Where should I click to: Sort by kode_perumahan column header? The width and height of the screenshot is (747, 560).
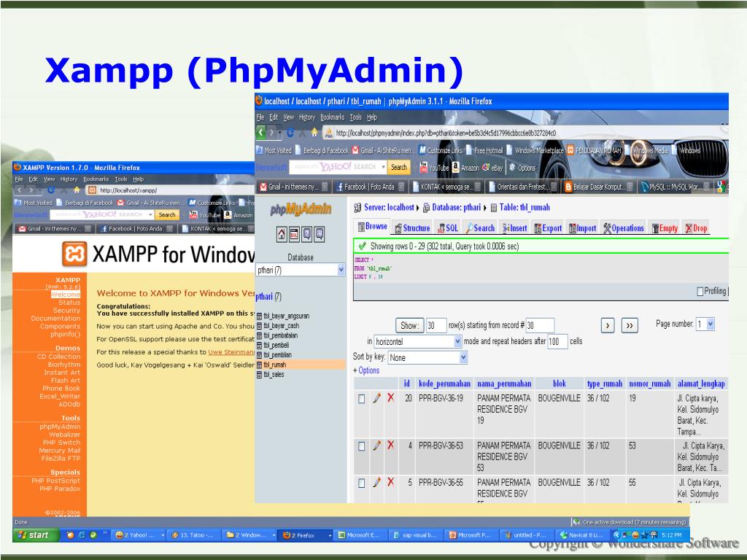[444, 384]
